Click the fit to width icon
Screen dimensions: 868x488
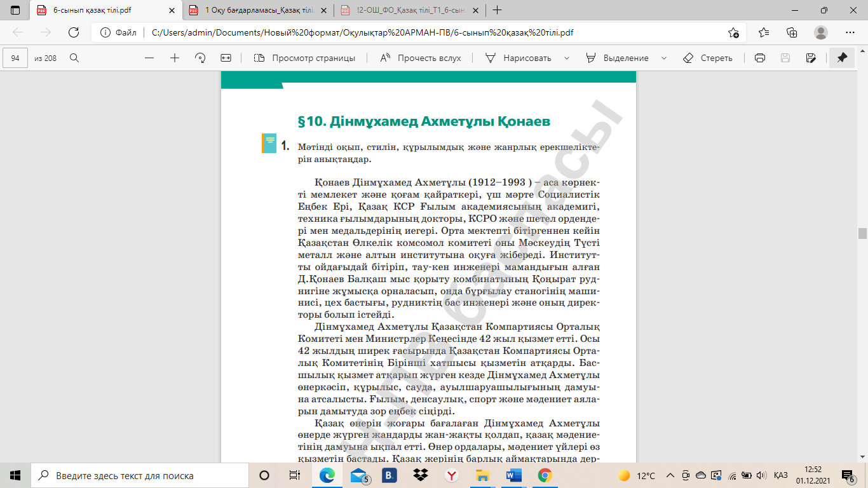226,58
